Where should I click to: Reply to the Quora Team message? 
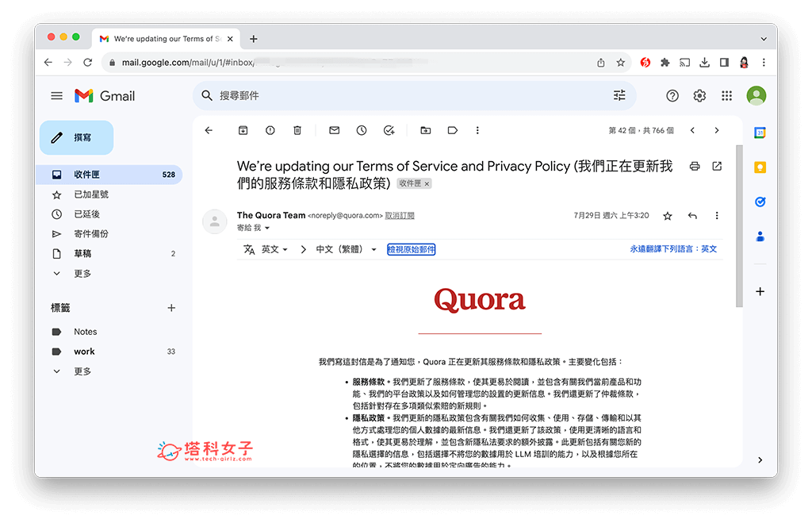[x=692, y=216]
